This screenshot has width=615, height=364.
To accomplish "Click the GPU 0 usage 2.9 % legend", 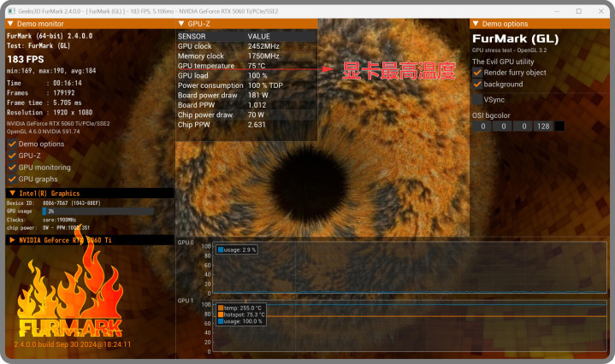I will pos(237,250).
